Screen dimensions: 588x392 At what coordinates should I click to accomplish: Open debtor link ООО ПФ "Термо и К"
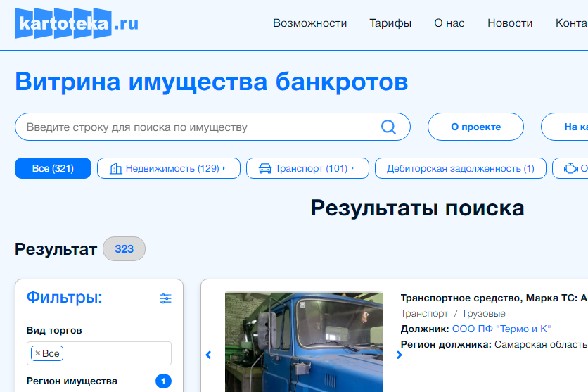[501, 329]
